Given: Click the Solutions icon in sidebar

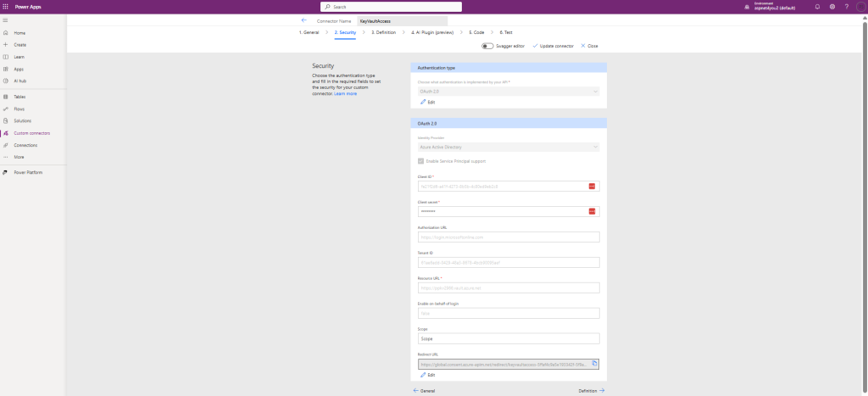Looking at the screenshot, I should click(x=6, y=120).
